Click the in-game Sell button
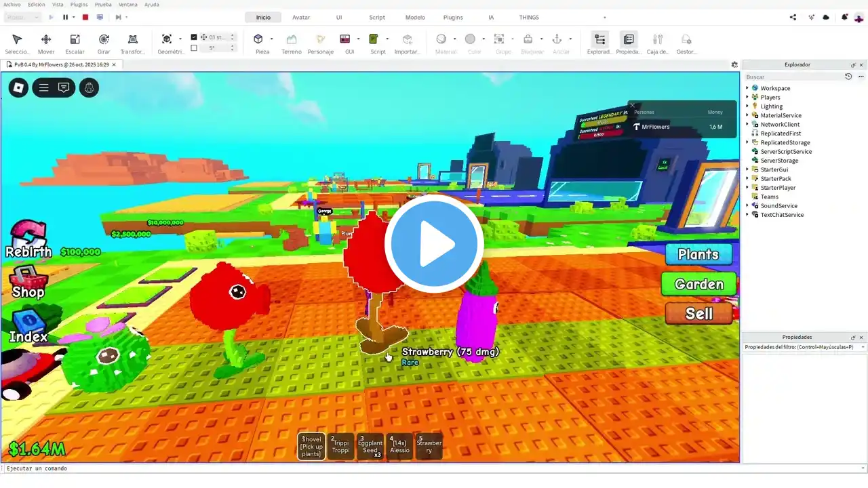 699,313
